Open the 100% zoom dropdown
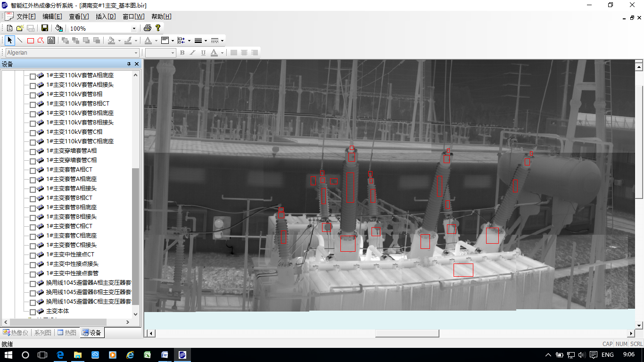Image resolution: width=644 pixels, height=362 pixels. (134, 29)
